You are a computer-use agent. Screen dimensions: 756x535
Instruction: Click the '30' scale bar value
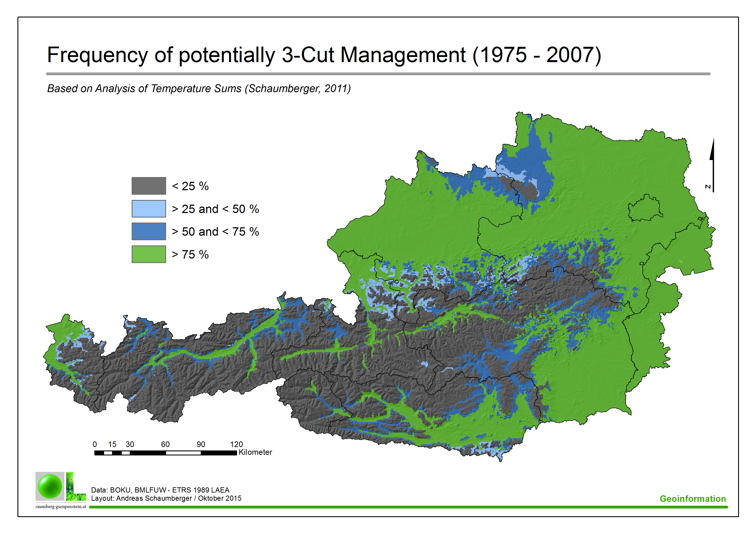pyautogui.click(x=130, y=444)
